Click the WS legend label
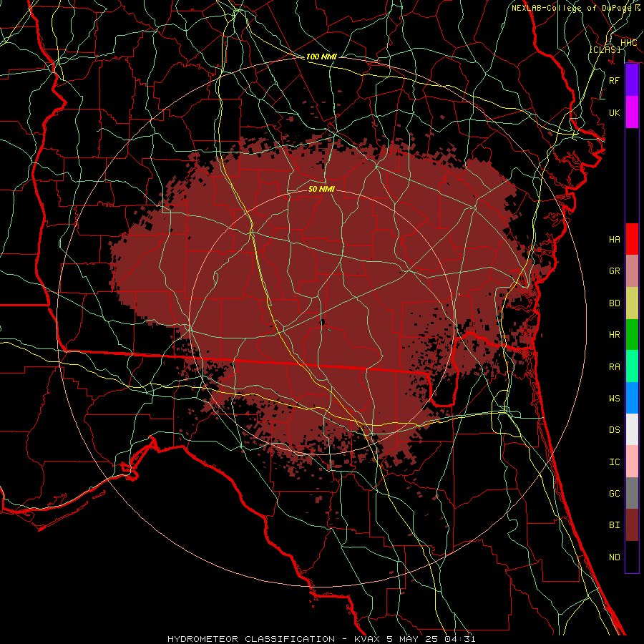This screenshot has width=644, height=644. coord(615,398)
